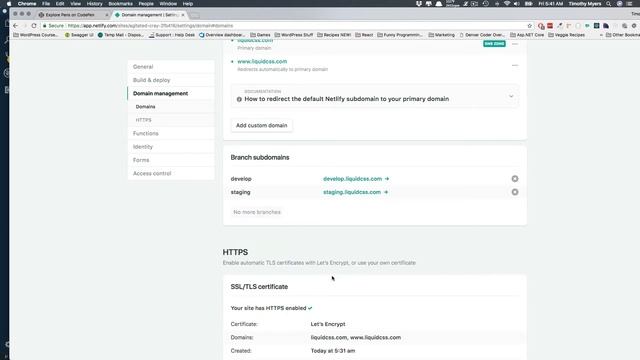Jump to Domains subsection
The height and width of the screenshot is (360, 640).
(171, 107)
